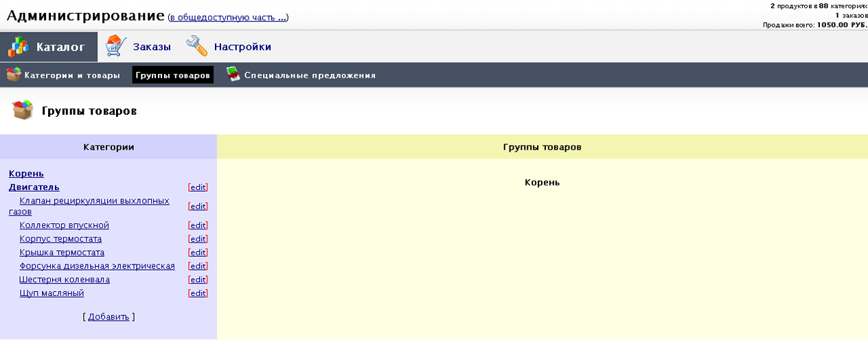Open the Настройки tab

pyautogui.click(x=242, y=47)
